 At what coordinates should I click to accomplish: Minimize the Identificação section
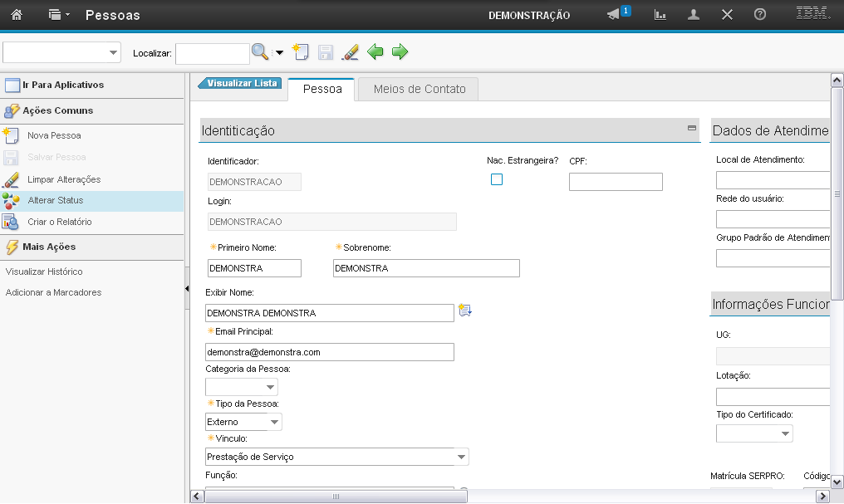tap(691, 128)
